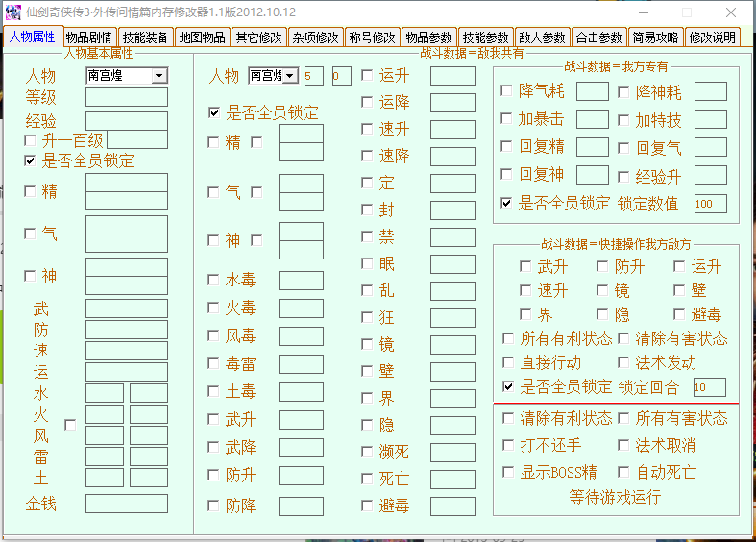
Task: Toggle the 防降 checkbox
Action: click(213, 505)
